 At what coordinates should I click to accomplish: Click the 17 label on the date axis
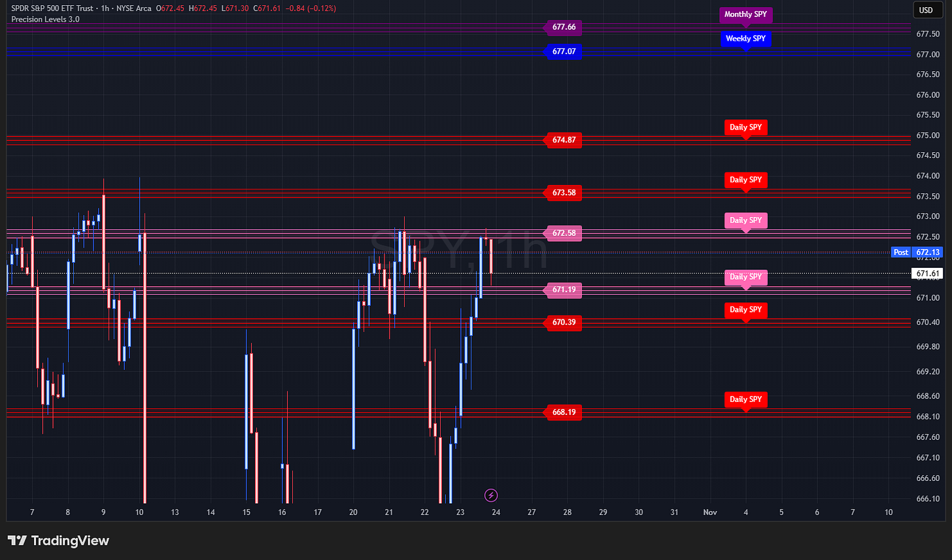[317, 513]
